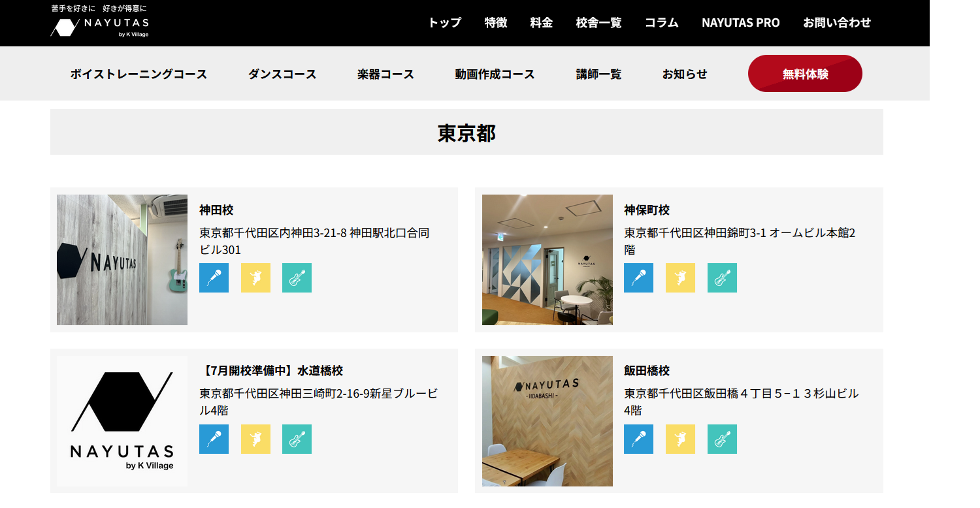980x508 pixels.
Task: Click the 水道橋校 NAYUTAS logo thumbnail
Action: 122,421
